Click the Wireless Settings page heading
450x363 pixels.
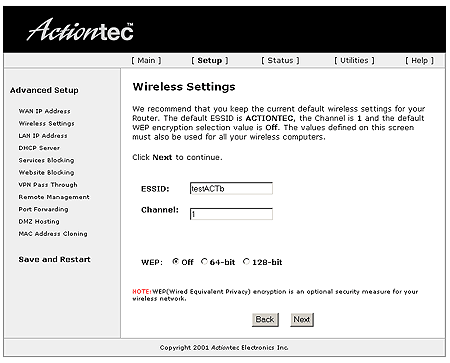click(184, 87)
